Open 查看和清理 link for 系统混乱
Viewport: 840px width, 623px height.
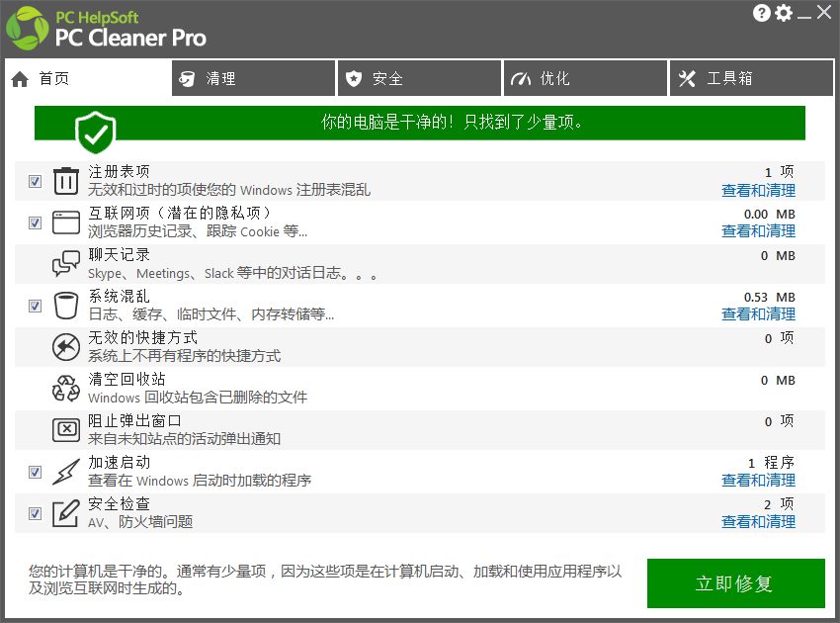[x=758, y=314]
